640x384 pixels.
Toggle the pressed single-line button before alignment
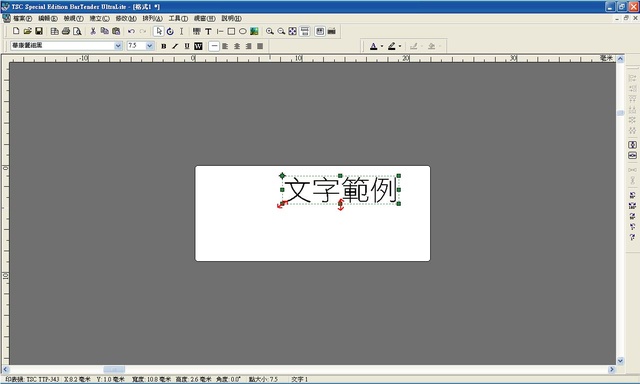tap(214, 46)
